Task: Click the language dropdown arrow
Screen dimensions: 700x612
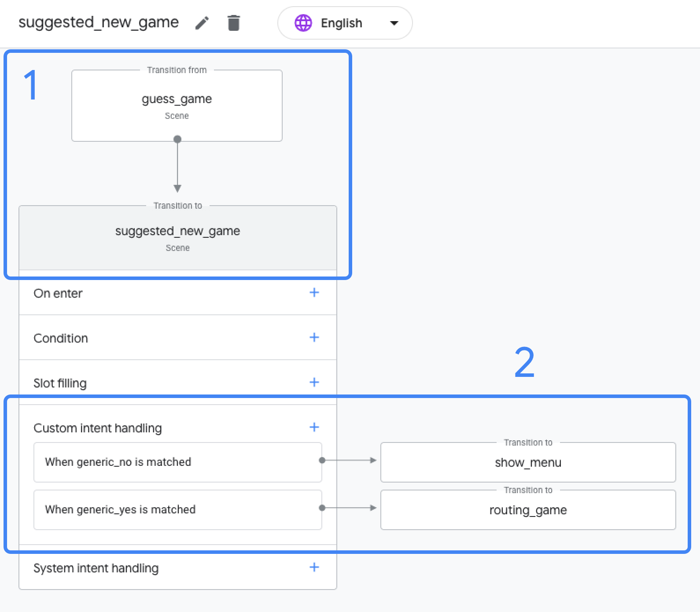Action: (x=394, y=23)
